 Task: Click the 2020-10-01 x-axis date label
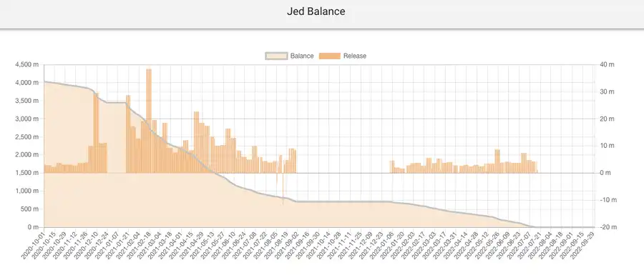coord(32,244)
